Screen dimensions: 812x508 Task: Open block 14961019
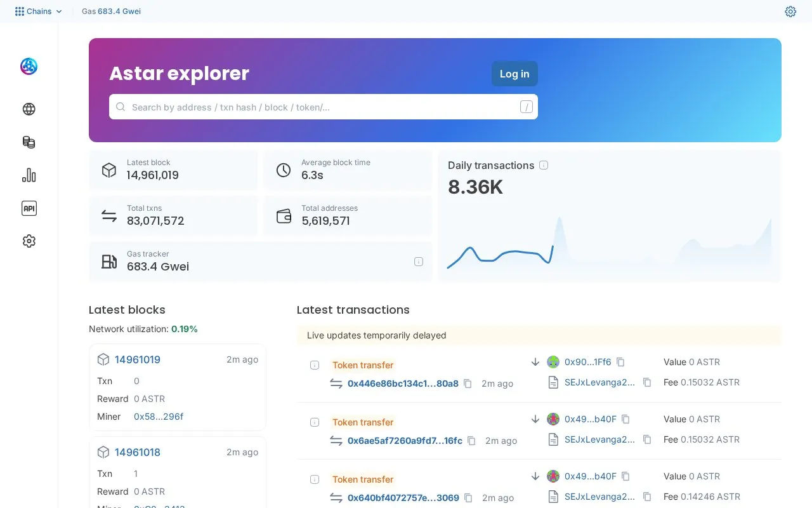pyautogui.click(x=138, y=359)
